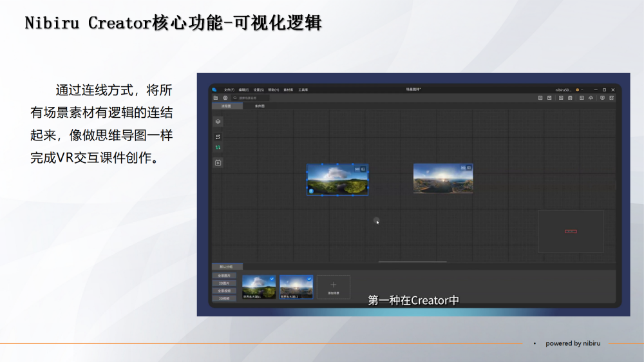Filter by 全景视频 category
This screenshot has width=644, height=362.
click(x=224, y=291)
